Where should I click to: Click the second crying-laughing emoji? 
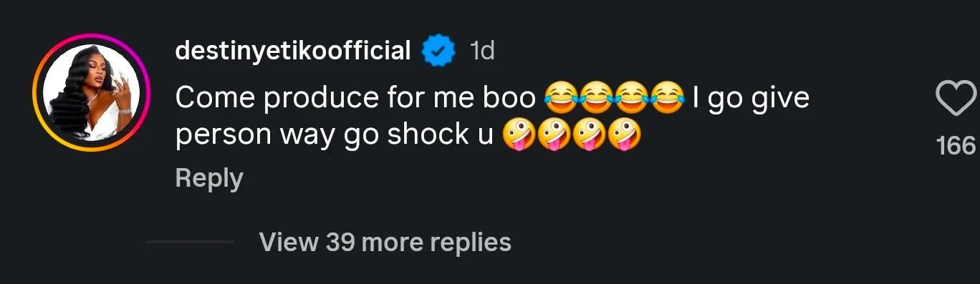(x=596, y=98)
